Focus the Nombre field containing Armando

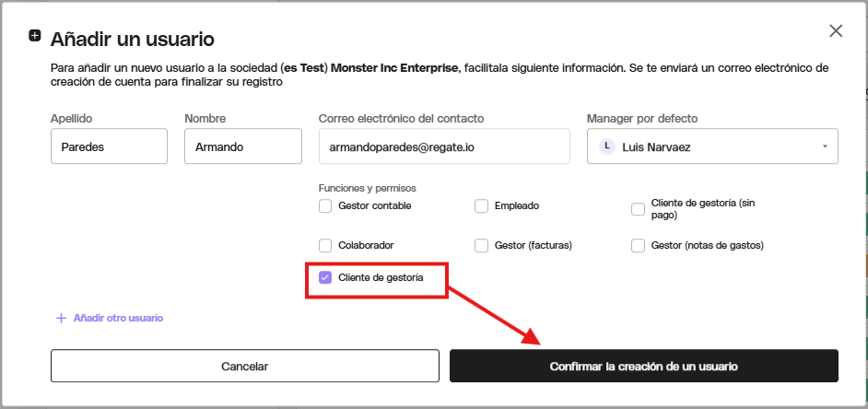243,146
